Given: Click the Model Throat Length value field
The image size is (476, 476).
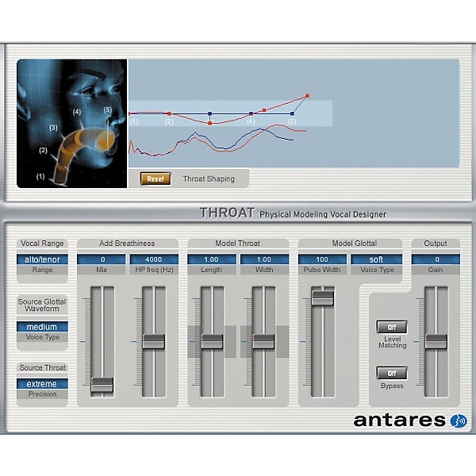Looking at the screenshot, I should point(212,259).
